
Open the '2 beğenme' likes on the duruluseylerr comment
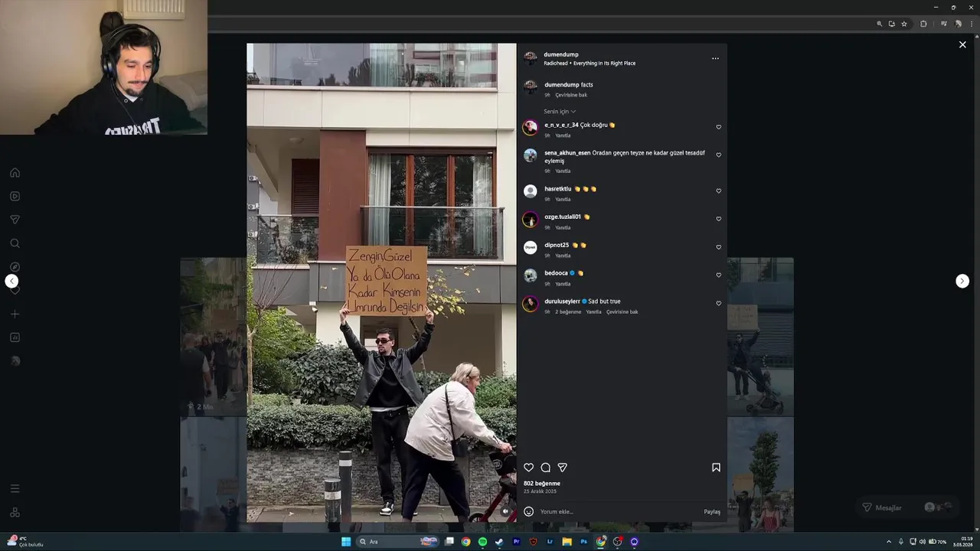tap(568, 311)
